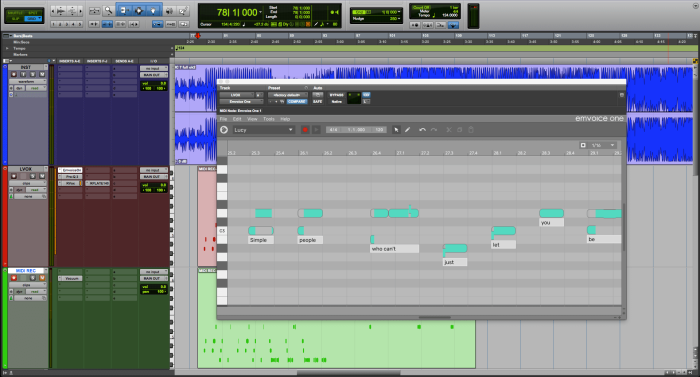Open the MAIN OUT output on INST track
Screen dimensions: 700x377
[x=154, y=75]
